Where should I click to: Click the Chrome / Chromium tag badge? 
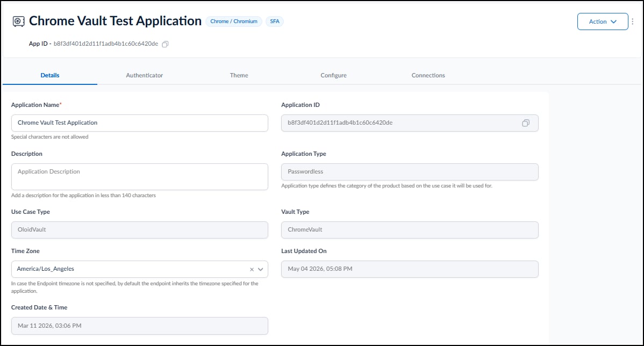click(234, 21)
